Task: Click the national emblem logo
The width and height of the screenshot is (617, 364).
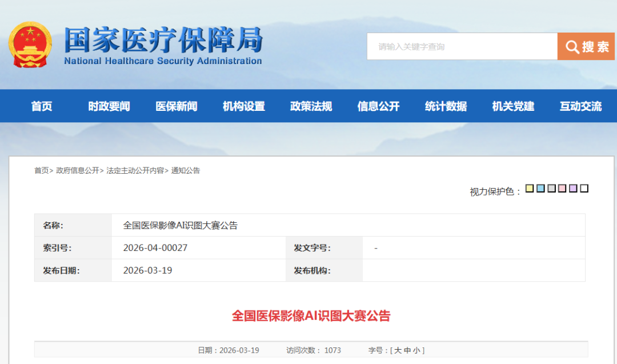Action: tap(30, 45)
